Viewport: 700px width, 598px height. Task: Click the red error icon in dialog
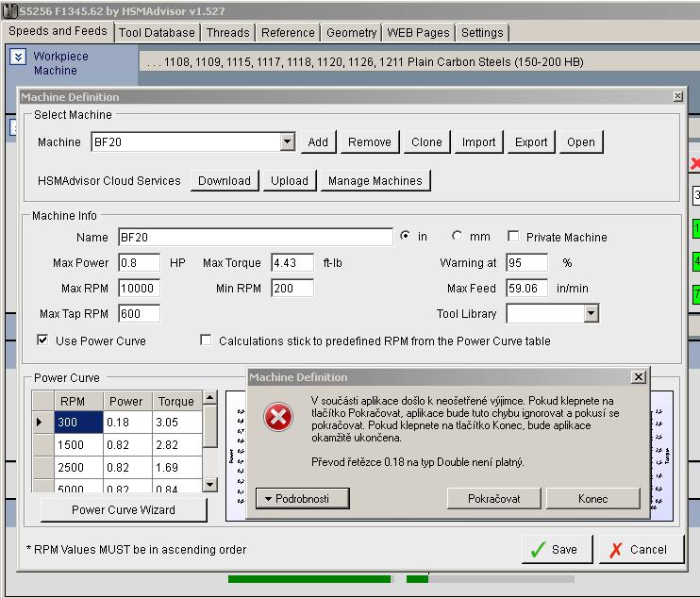tap(277, 418)
